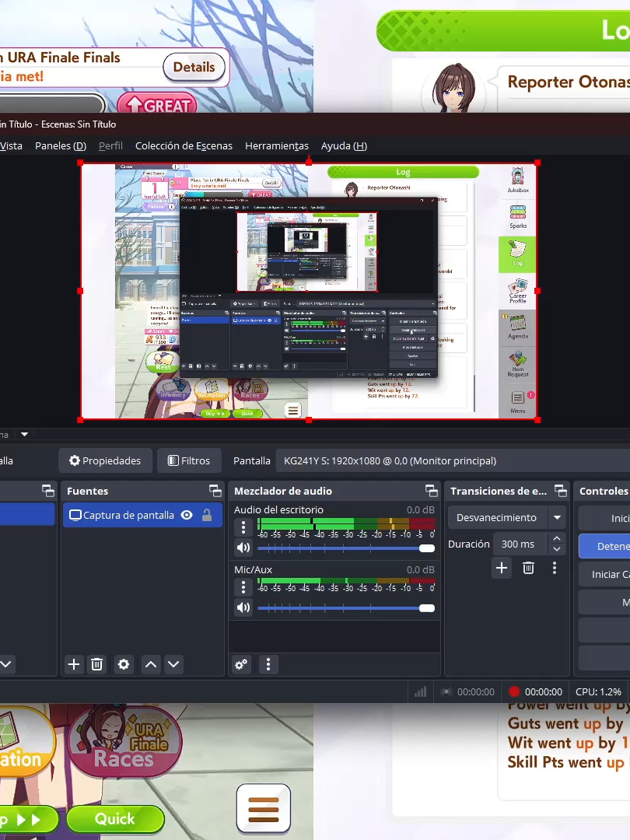This screenshot has height=840, width=630.
Task: Float the Mezclador de audio dock
Action: coord(432,491)
